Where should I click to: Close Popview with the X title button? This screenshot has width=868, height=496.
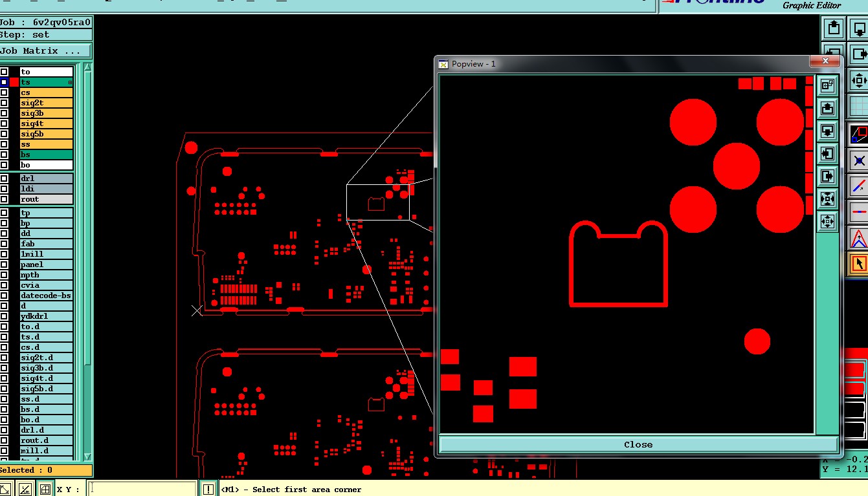825,61
